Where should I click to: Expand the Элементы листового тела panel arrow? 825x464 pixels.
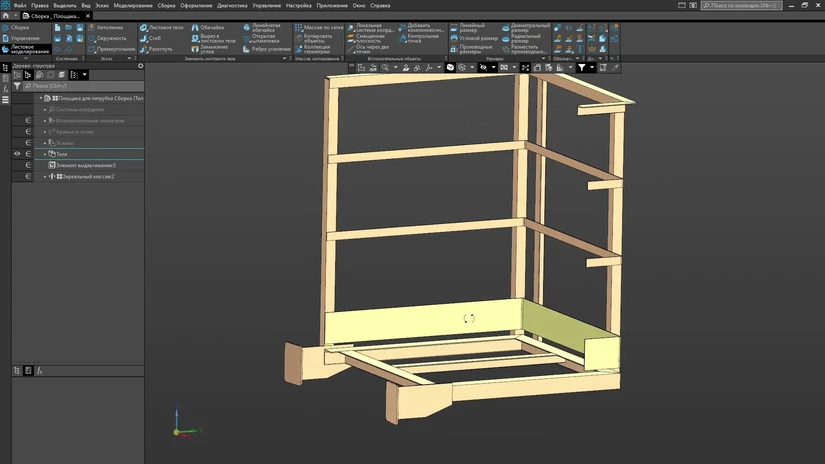click(285, 58)
